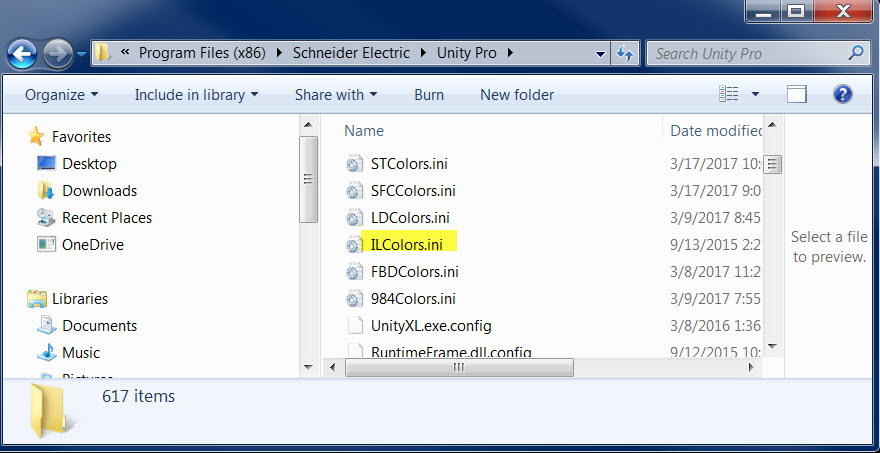The height and width of the screenshot is (453, 880).
Task: Click the navigation pane scrollbar thumb
Action: click(308, 180)
